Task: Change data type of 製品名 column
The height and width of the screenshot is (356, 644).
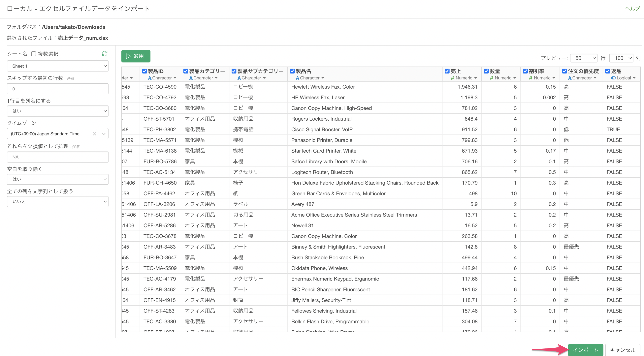Action: click(310, 78)
